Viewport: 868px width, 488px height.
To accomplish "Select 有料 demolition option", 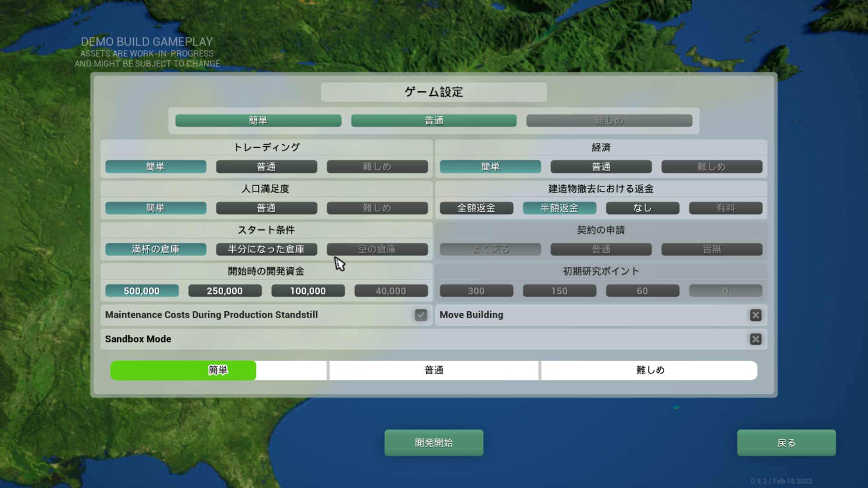I will click(725, 208).
